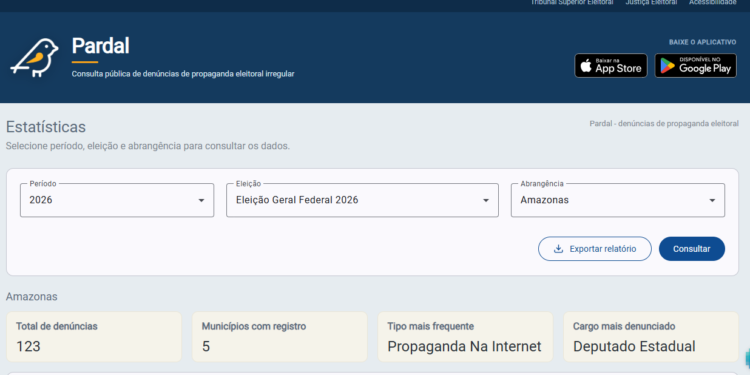The width and height of the screenshot is (750, 375).
Task: Click the value '5' under Municípios com registro
Action: [206, 346]
